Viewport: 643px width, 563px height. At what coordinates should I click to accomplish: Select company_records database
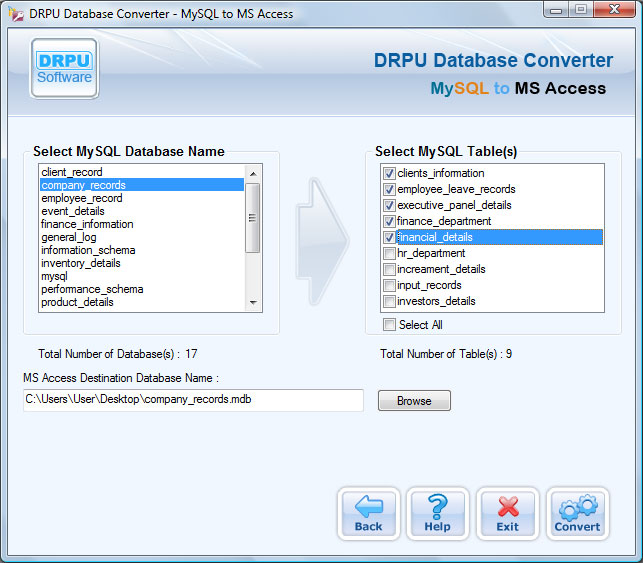pos(142,185)
